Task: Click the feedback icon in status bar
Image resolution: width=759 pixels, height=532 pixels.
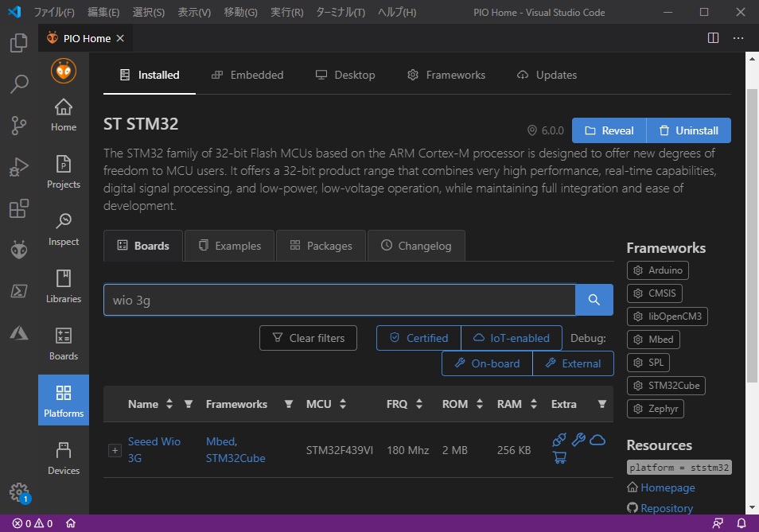Action: point(718,523)
